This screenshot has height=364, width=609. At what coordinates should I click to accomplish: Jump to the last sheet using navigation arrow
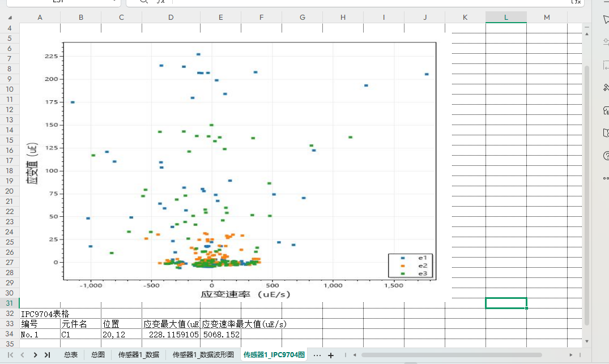[47, 355]
